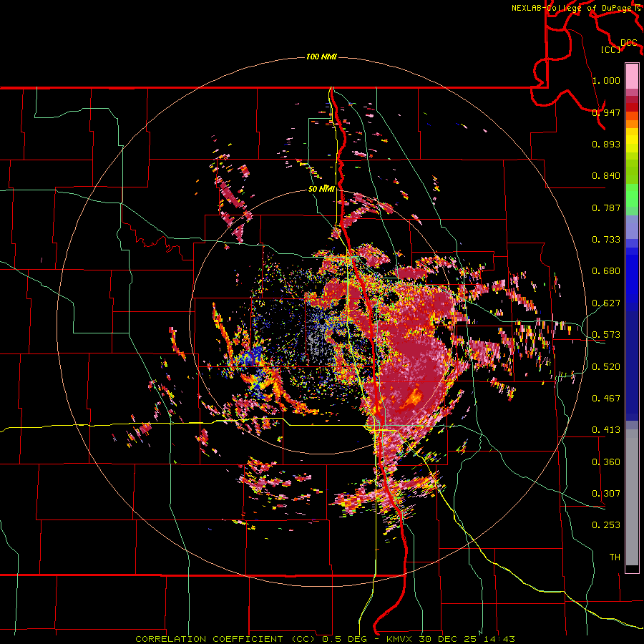Click the DCC label above the color scale
The width and height of the screenshot is (644, 644).
(629, 43)
